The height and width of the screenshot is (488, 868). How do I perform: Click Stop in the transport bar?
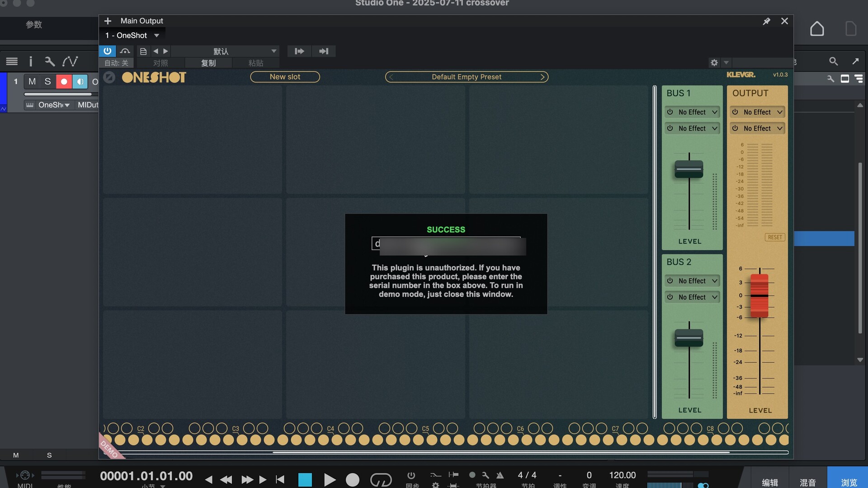click(x=305, y=479)
